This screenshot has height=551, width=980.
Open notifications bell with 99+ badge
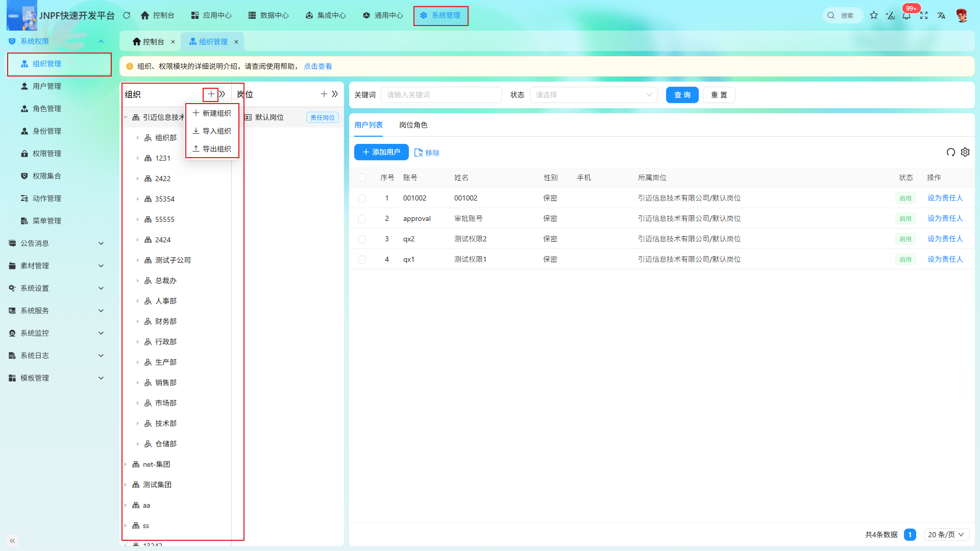point(906,15)
